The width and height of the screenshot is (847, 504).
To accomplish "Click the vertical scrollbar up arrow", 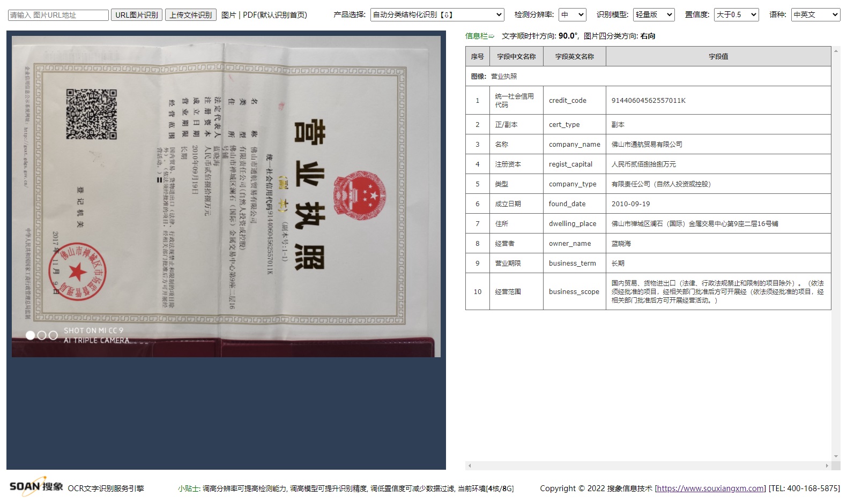I will [x=836, y=51].
